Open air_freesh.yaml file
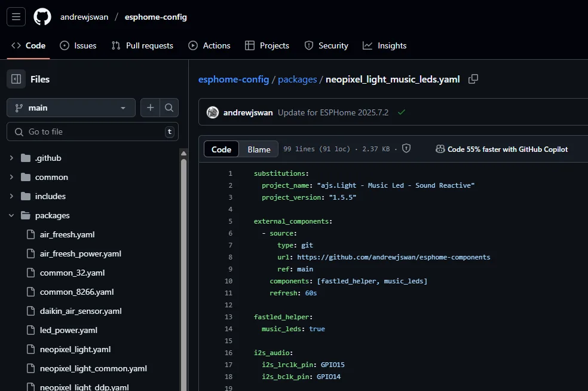Image resolution: width=588 pixels, height=391 pixels. pos(67,234)
